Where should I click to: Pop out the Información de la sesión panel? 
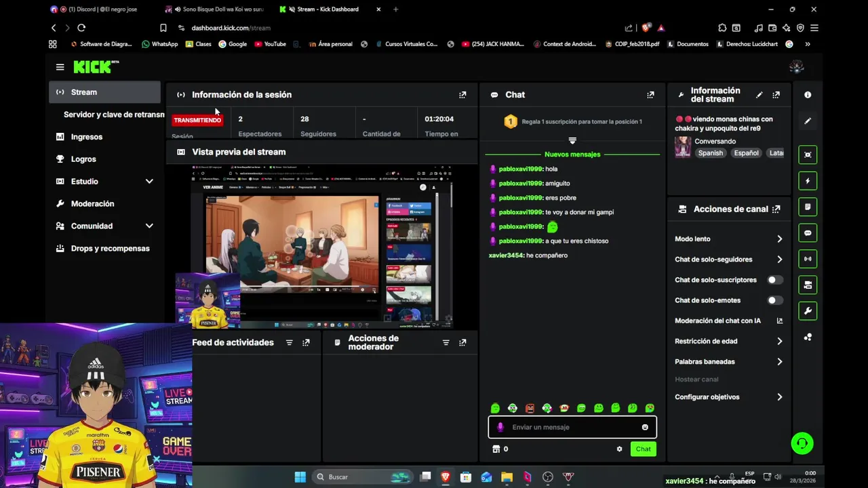pos(462,95)
